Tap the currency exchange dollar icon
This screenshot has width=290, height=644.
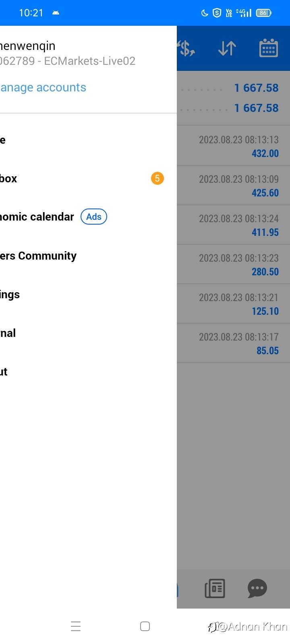(x=186, y=49)
